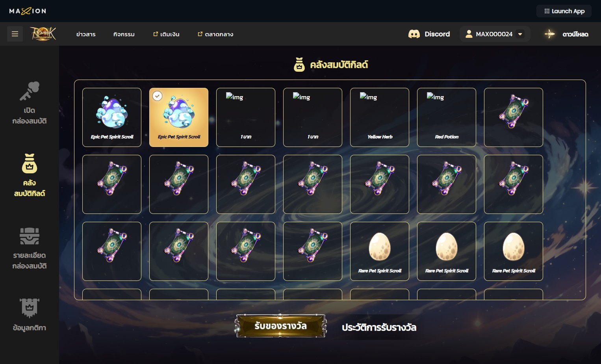Click the Ragnarok game logo
601x364 pixels.
(43, 34)
